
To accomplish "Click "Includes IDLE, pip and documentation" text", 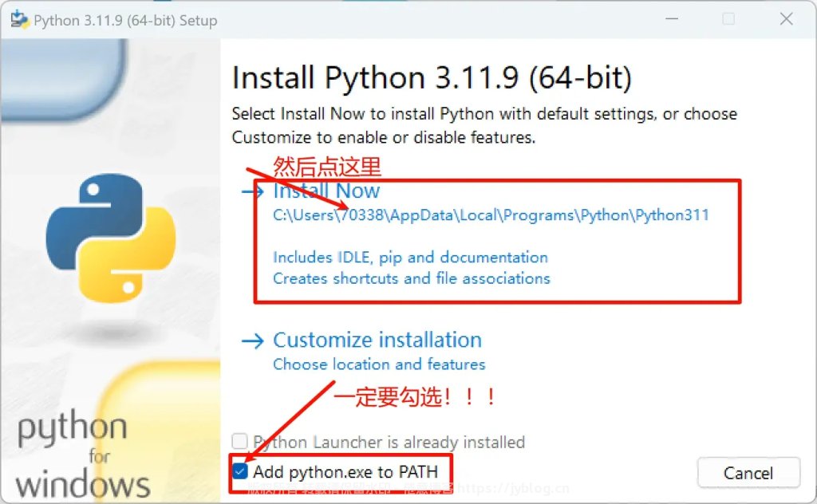I will point(410,258).
